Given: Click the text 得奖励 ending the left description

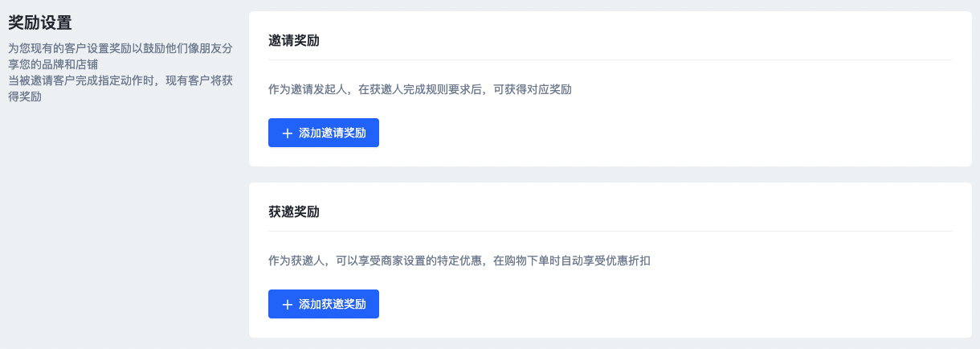Looking at the screenshot, I should click(25, 96).
